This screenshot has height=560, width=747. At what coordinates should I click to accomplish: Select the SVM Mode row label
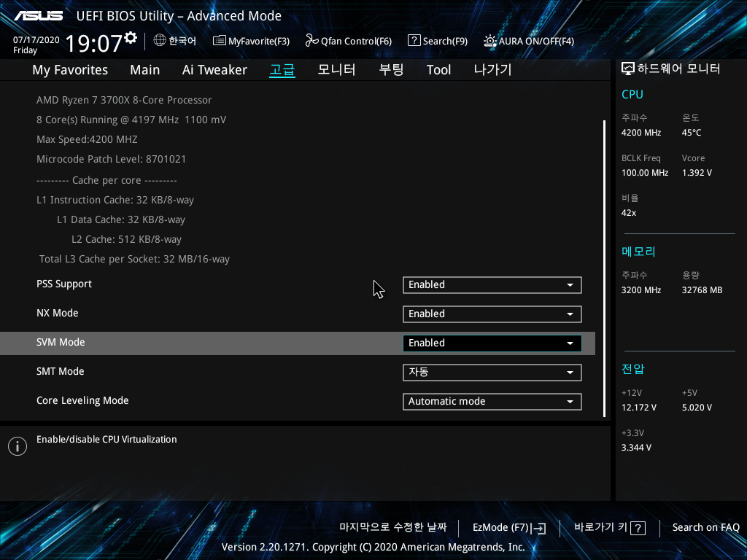click(61, 343)
